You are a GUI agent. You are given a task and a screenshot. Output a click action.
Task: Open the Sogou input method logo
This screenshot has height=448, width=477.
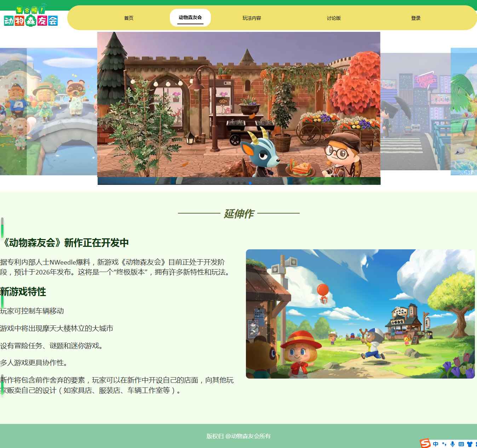click(x=425, y=443)
